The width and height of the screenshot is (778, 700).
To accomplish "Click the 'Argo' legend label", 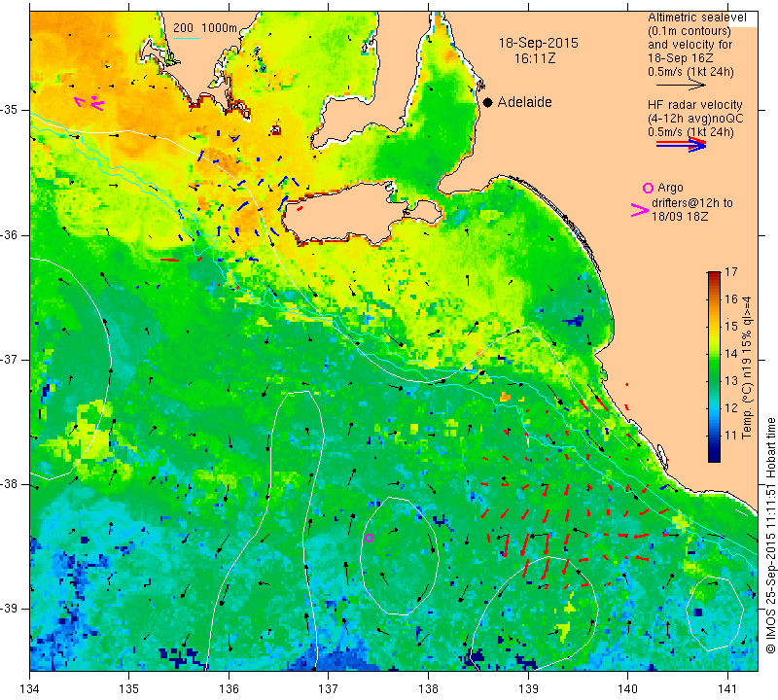I will pos(670,188).
